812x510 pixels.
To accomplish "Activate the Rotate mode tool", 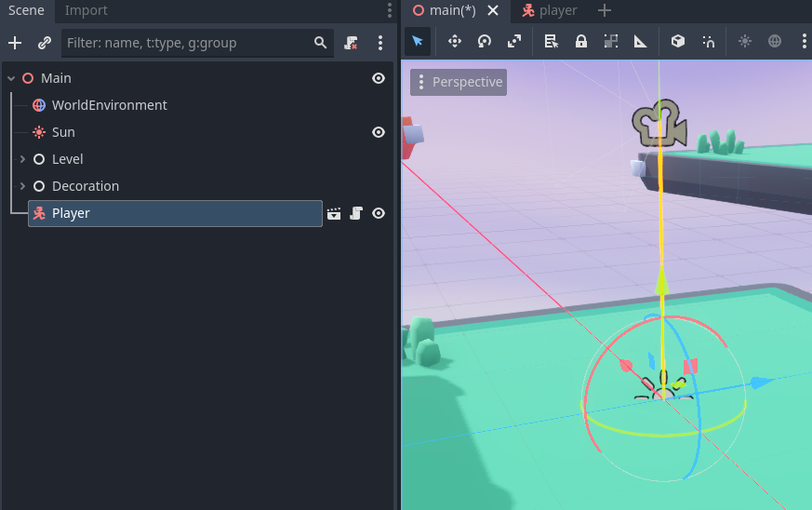I will tap(485, 41).
